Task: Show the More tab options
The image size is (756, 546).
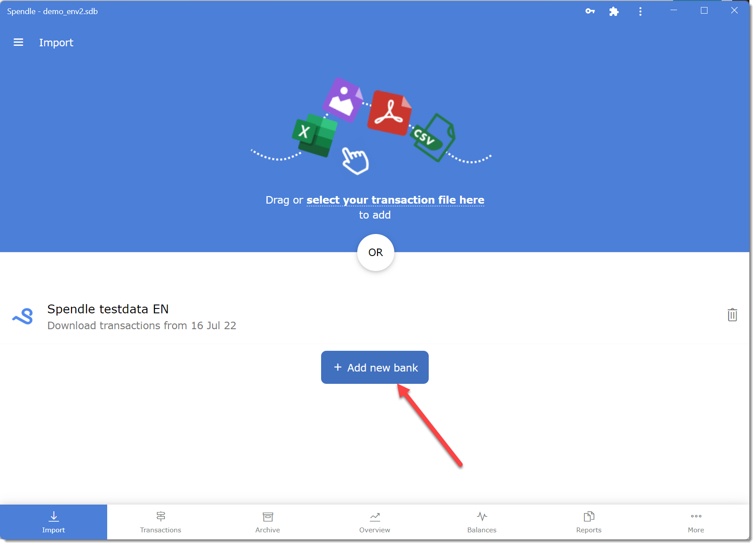Action: [696, 522]
